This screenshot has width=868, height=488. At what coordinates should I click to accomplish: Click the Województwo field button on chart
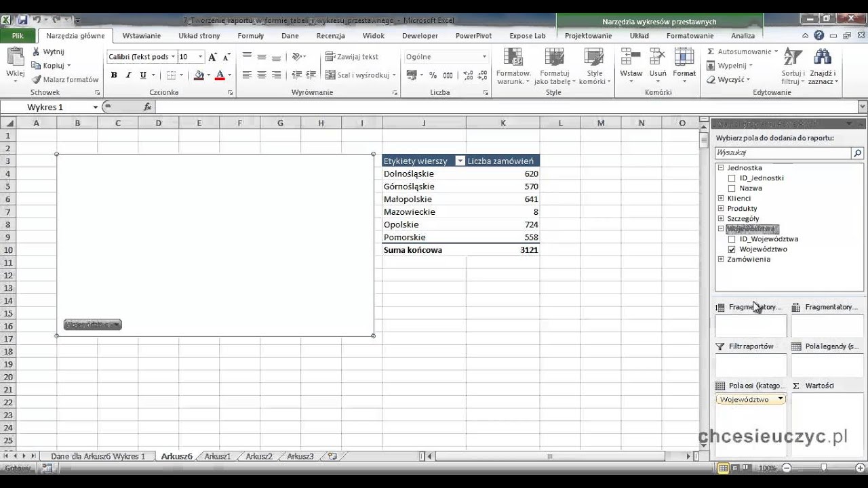(93, 325)
